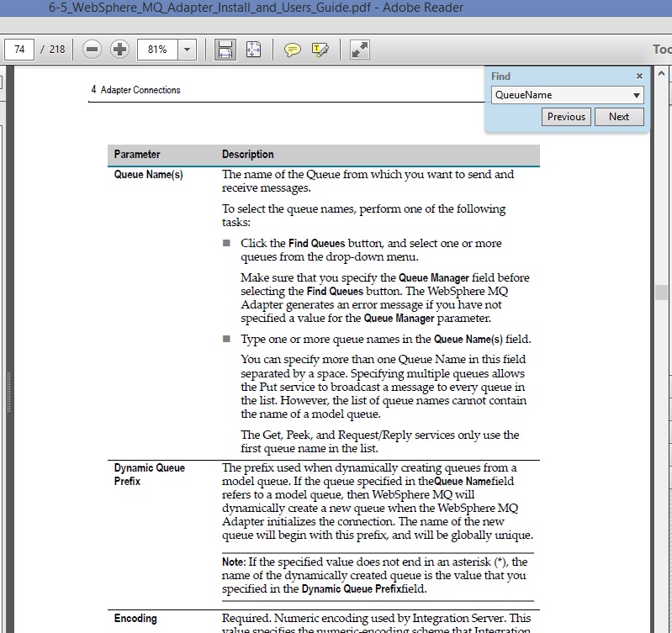Open the zoom level dropdown arrow
This screenshot has height=633, width=672.
(188, 50)
